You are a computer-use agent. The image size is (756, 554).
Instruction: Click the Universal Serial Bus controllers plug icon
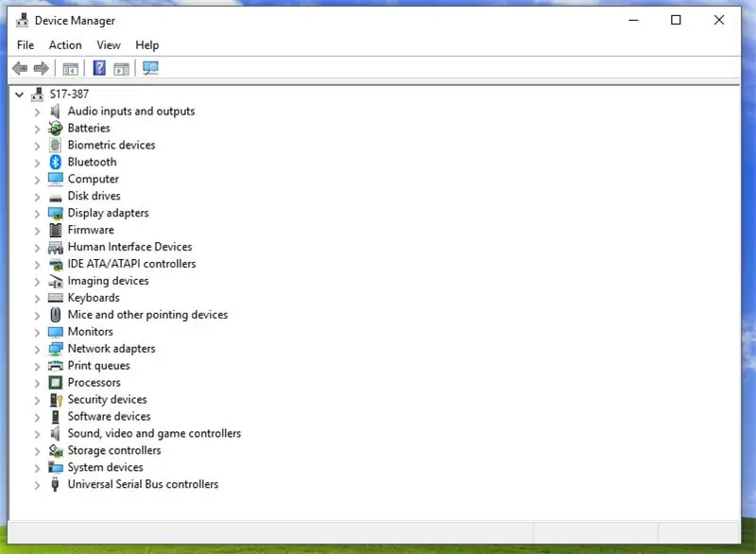coord(55,485)
